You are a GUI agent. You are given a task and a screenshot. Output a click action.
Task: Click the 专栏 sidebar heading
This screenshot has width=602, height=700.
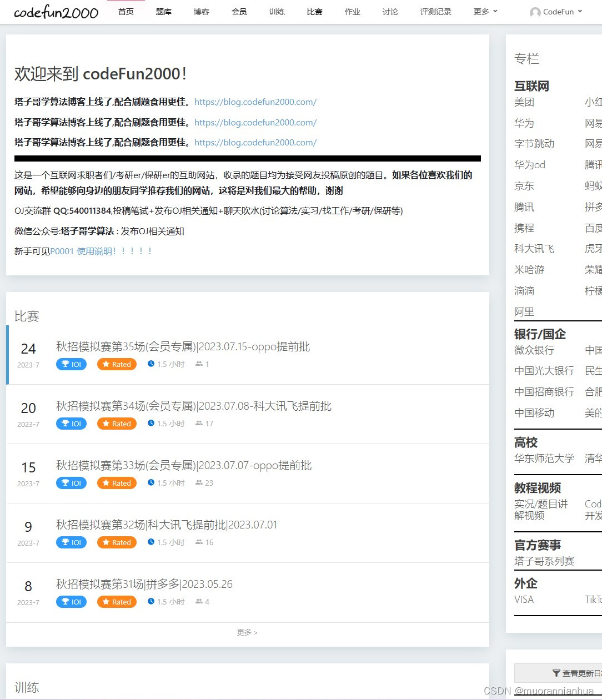pos(526,59)
